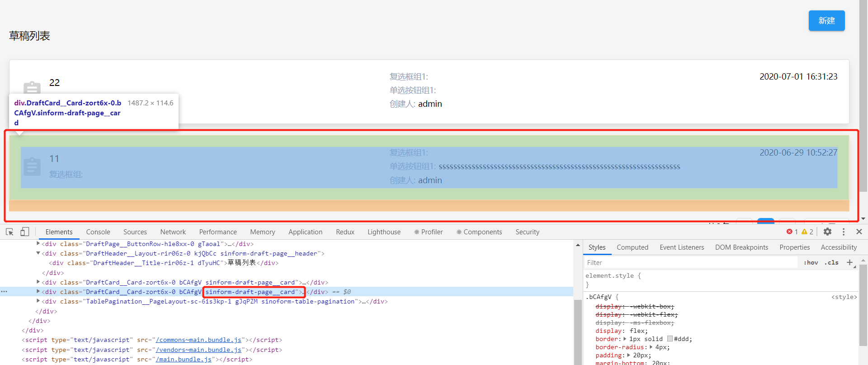868x365 pixels.
Task: Click the DraftHeader__Title div with 草稿列表
Action: click(164, 263)
